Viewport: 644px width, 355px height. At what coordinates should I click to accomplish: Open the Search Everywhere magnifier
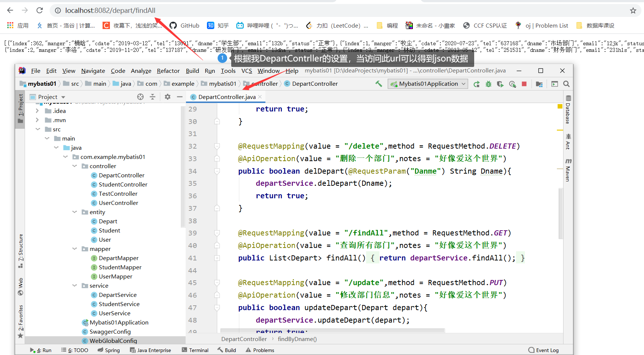[x=566, y=84]
